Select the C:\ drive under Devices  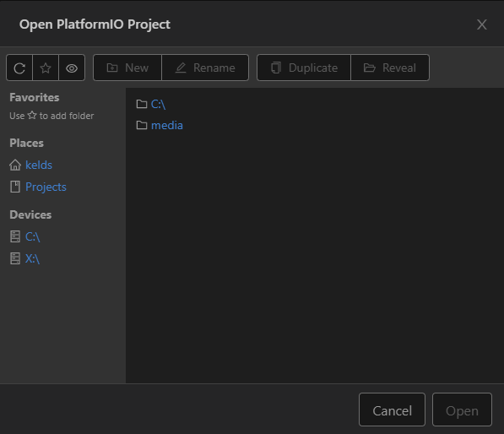point(33,237)
